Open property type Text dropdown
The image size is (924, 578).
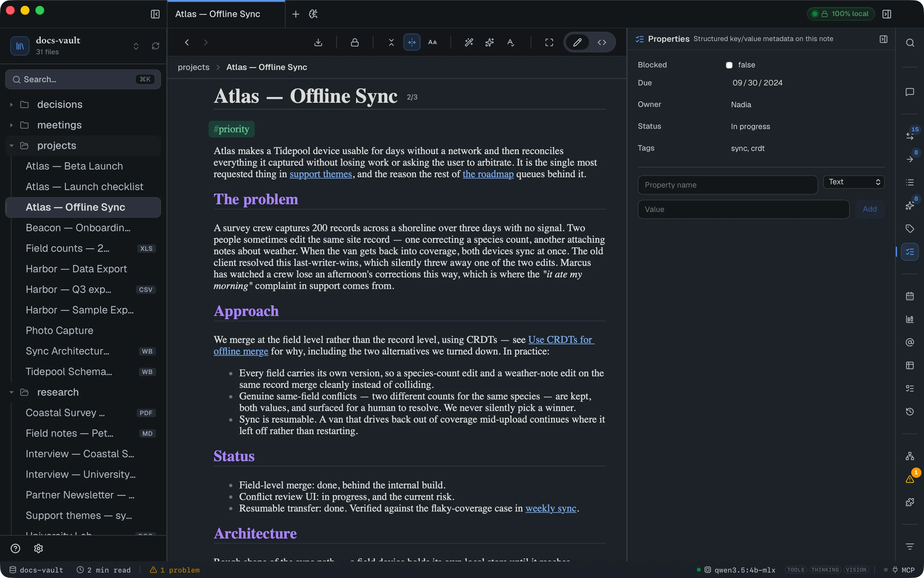(x=854, y=182)
